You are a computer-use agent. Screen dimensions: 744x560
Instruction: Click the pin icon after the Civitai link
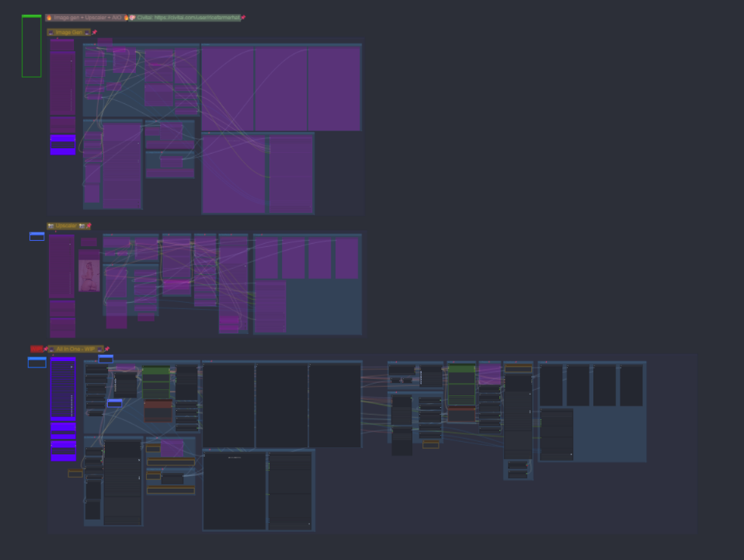coord(243,18)
